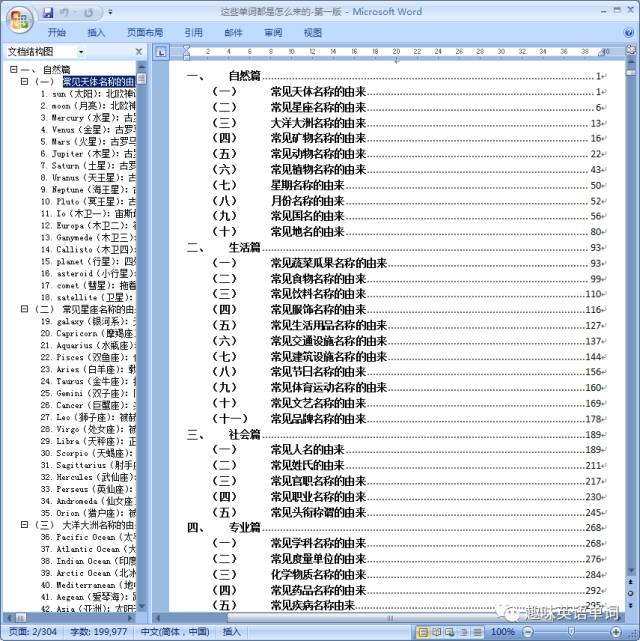Open the 视图 ribbon tab

coord(313,32)
